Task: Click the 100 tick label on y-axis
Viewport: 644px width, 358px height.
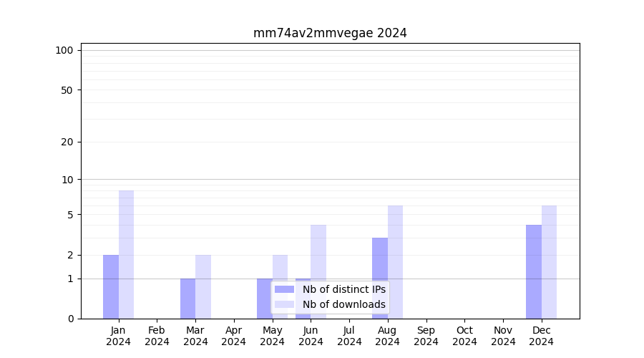Action: [x=64, y=50]
